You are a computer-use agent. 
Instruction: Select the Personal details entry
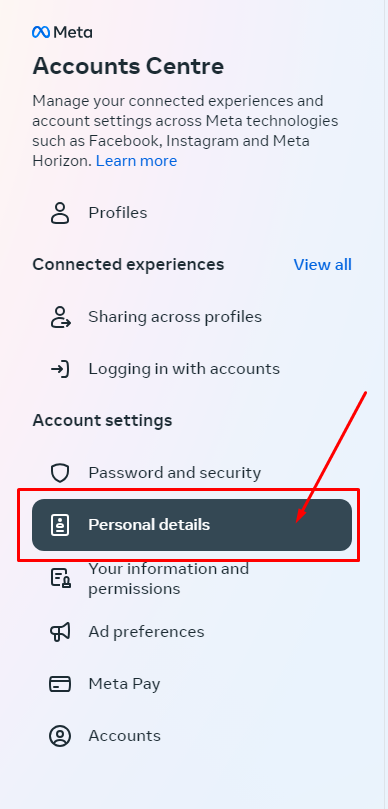pyautogui.click(x=192, y=525)
